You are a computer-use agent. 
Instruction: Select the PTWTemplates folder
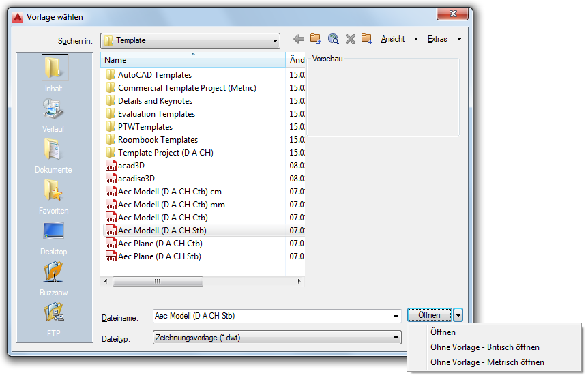coord(139,127)
